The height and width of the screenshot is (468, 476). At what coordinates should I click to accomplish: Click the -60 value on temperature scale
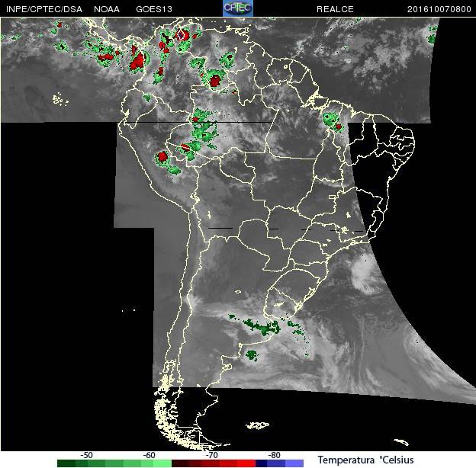(x=149, y=455)
